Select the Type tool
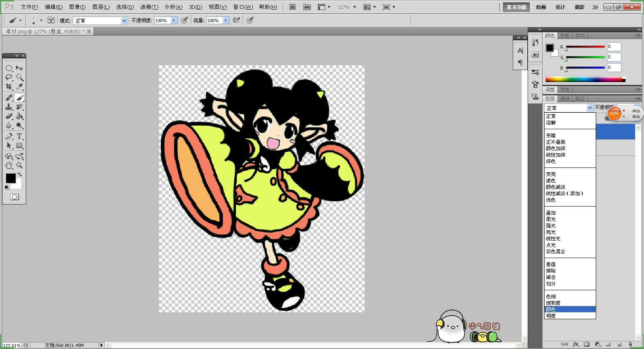The height and width of the screenshot is (349, 644). (x=19, y=136)
